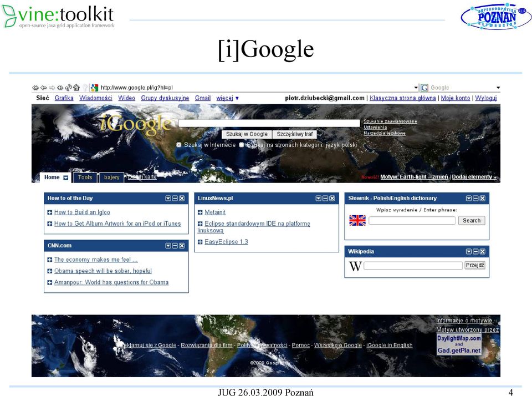Expand 'How to Build an Igloo' entry
This screenshot has width=532, height=396.
coord(49,212)
